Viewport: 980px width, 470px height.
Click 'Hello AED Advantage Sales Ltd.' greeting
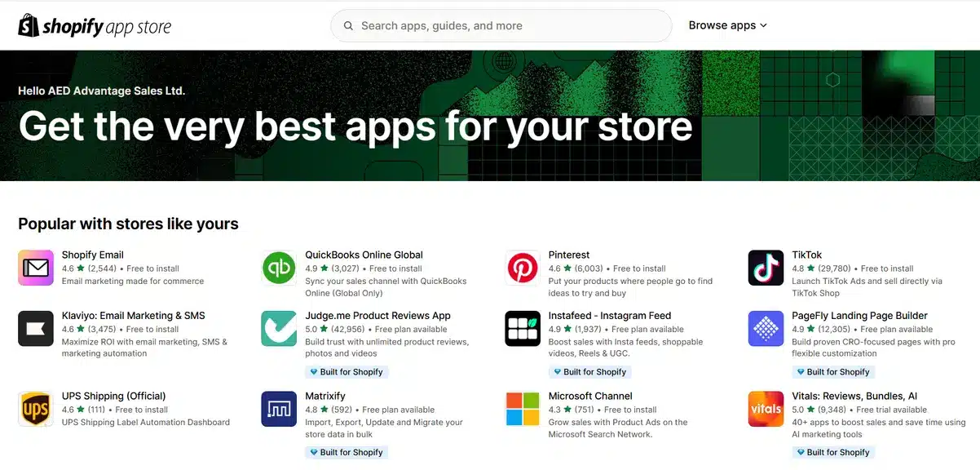coord(101,91)
